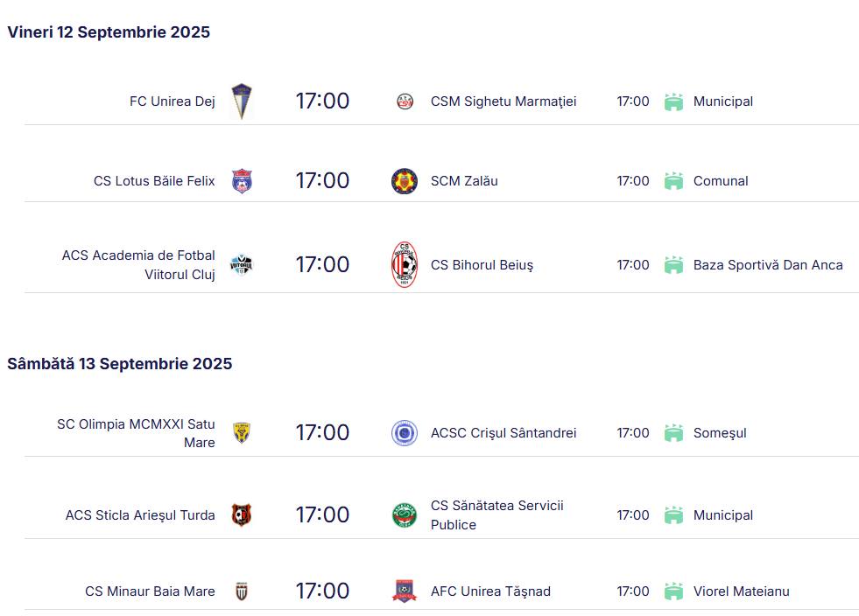Open the FC Unirea Dej team link

(x=173, y=101)
